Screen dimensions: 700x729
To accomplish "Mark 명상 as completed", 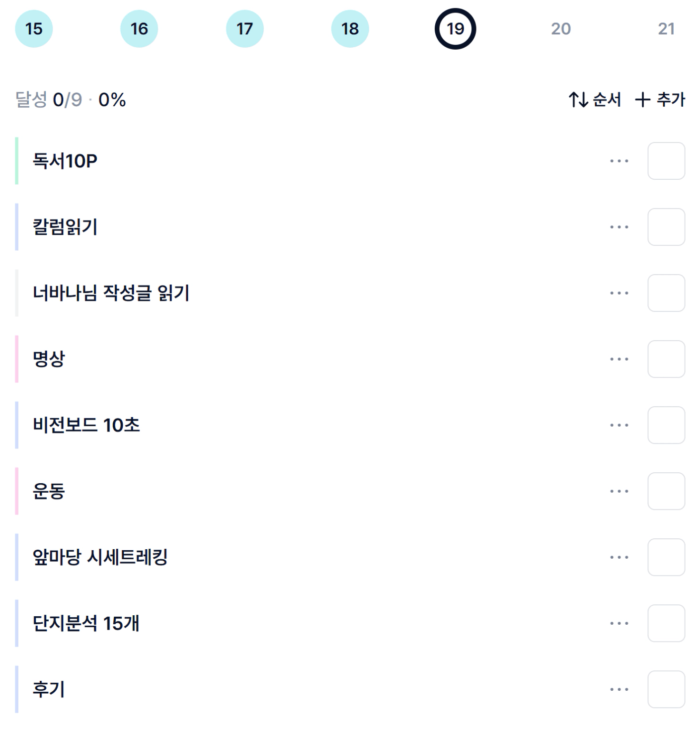I will pyautogui.click(x=666, y=359).
